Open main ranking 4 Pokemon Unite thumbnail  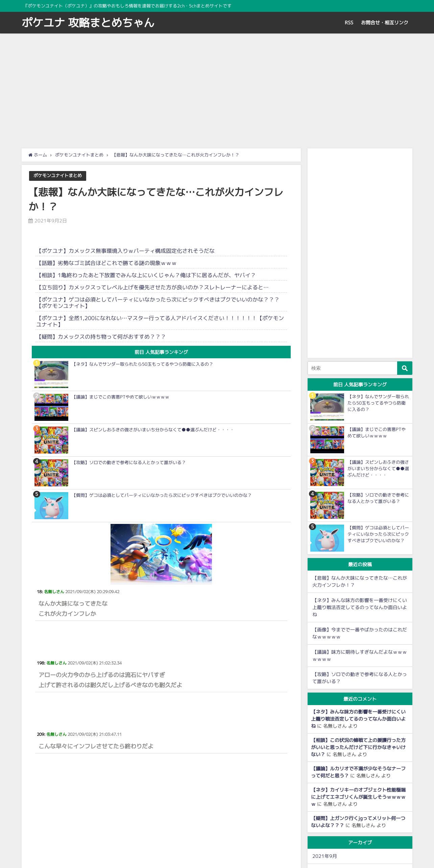click(x=51, y=473)
